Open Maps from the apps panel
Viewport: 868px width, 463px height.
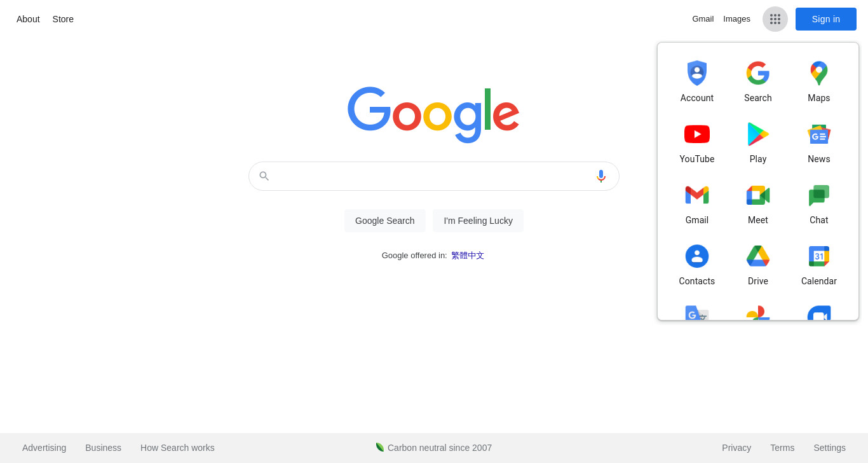[x=819, y=73]
